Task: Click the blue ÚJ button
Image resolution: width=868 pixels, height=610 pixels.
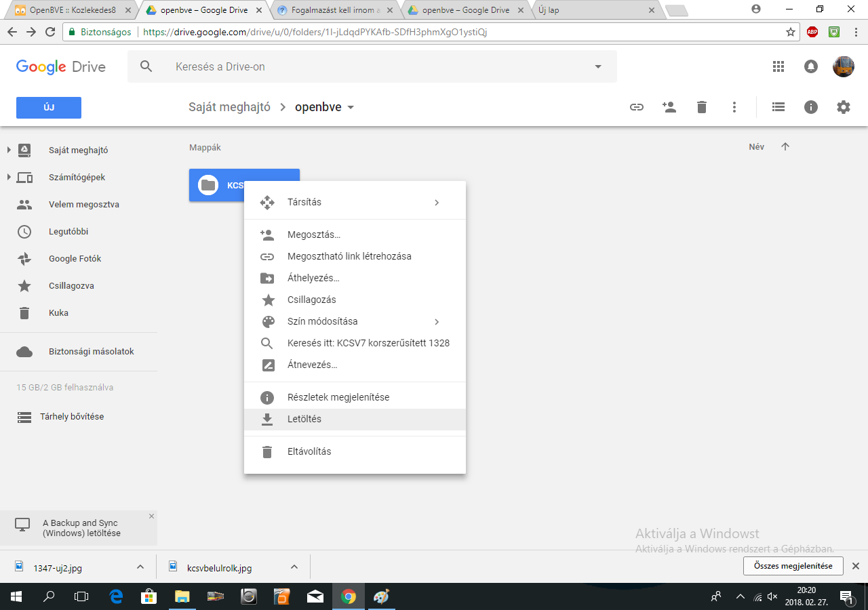Action: [49, 108]
